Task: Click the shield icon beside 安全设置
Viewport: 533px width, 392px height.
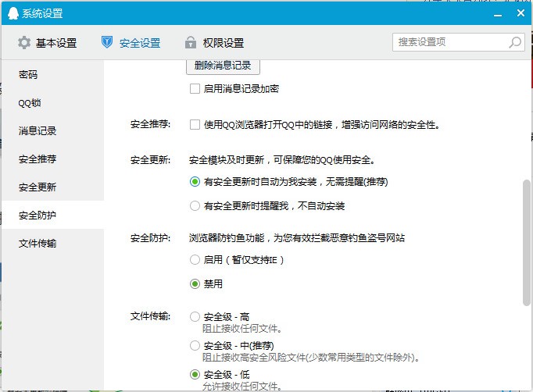Action: tap(107, 42)
